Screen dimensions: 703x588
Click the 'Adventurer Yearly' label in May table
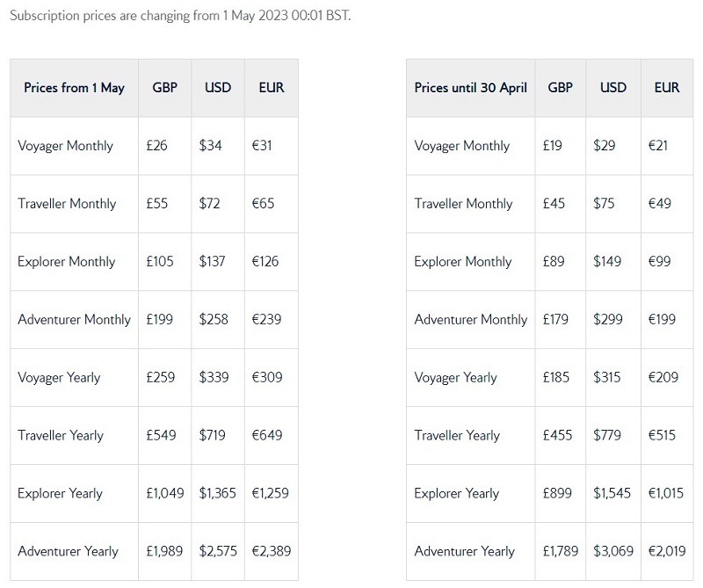point(69,551)
